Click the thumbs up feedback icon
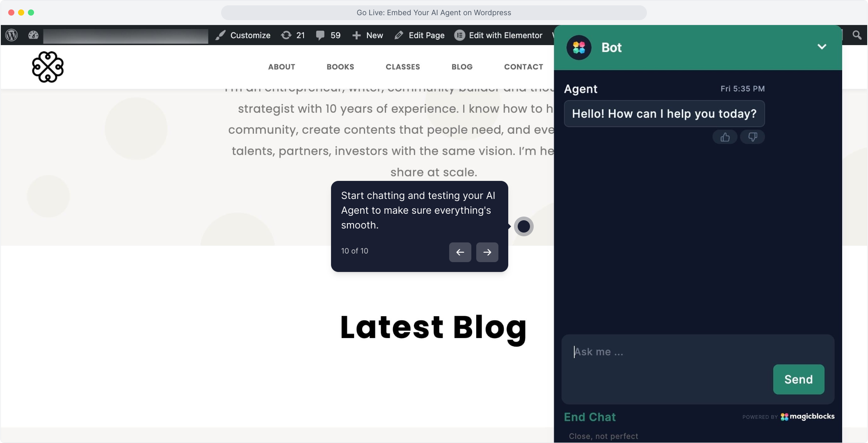868x443 pixels. [x=725, y=137]
